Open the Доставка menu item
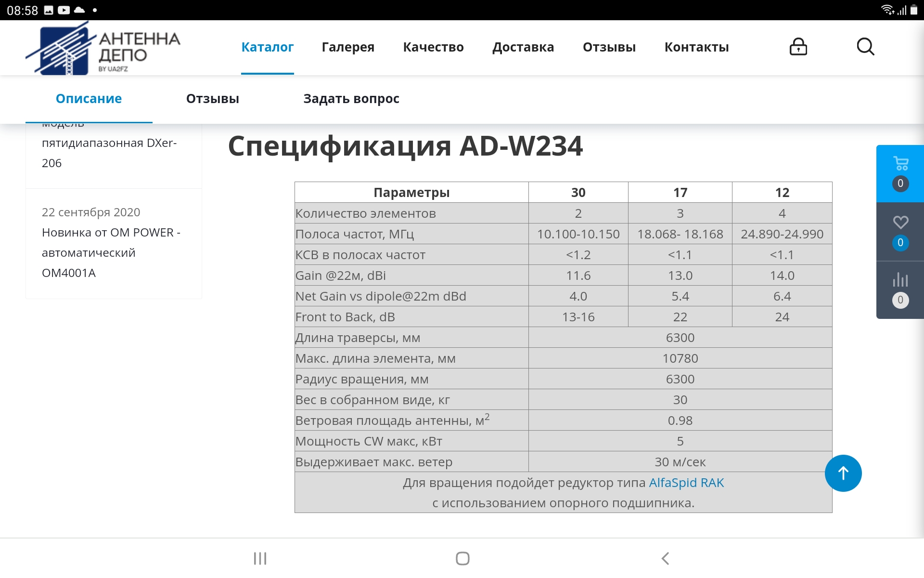This screenshot has height=578, width=924. 523,47
